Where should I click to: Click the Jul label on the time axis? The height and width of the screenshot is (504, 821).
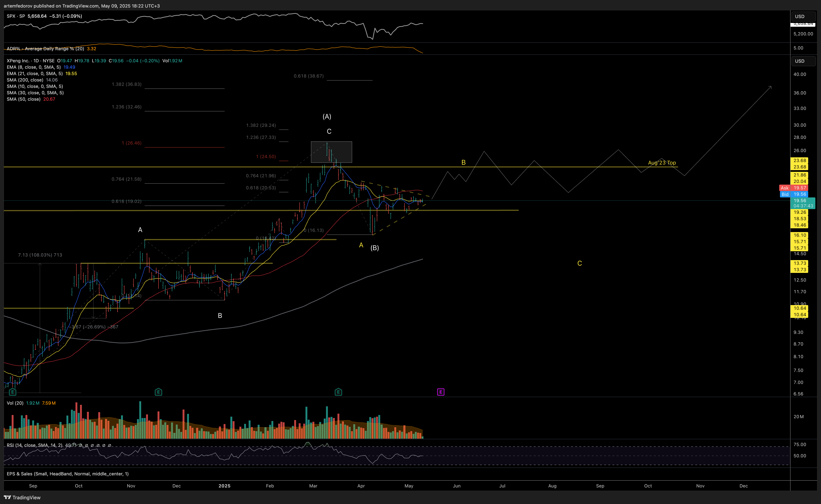(502, 486)
